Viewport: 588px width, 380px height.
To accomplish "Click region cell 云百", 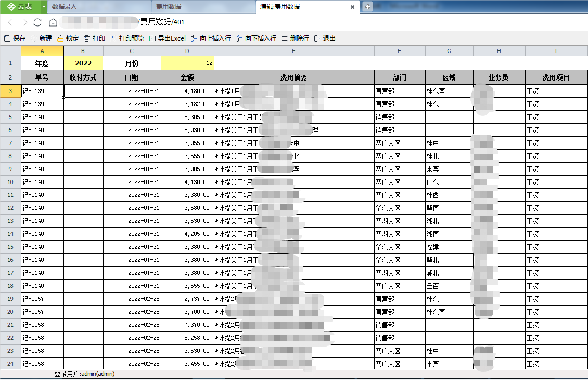I will [449, 286].
